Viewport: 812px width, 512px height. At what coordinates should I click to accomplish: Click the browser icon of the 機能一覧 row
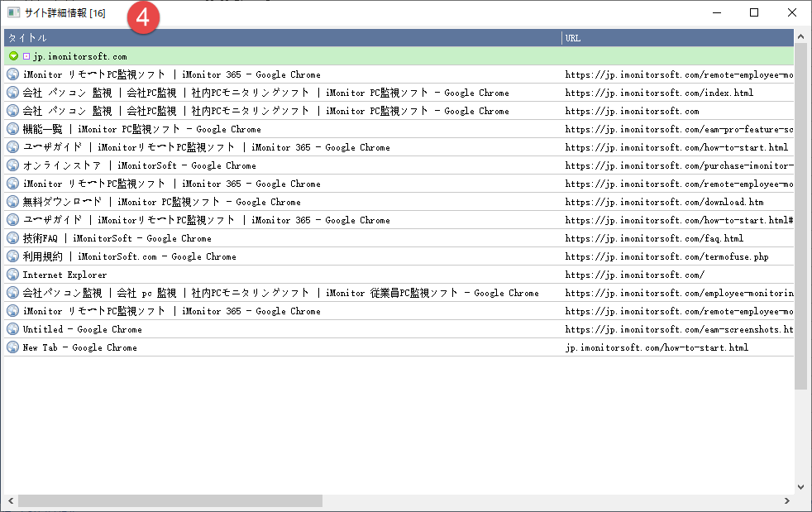click(x=13, y=129)
